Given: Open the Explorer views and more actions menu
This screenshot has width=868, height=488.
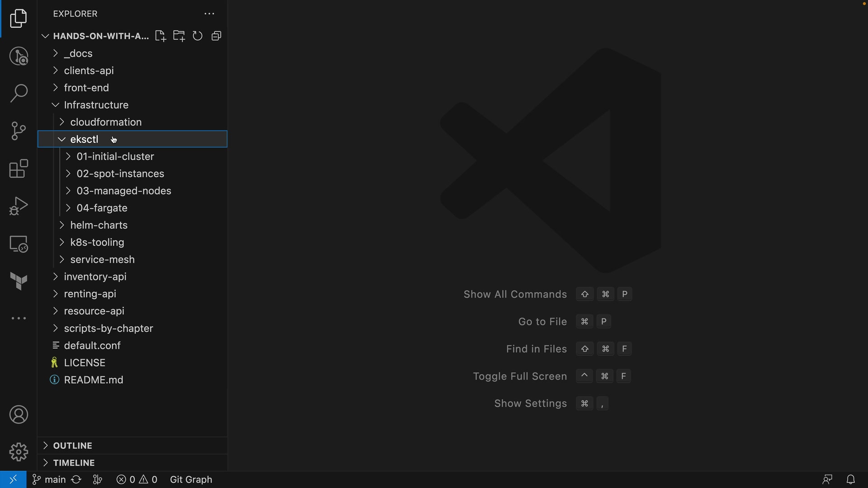Looking at the screenshot, I should pyautogui.click(x=209, y=14).
